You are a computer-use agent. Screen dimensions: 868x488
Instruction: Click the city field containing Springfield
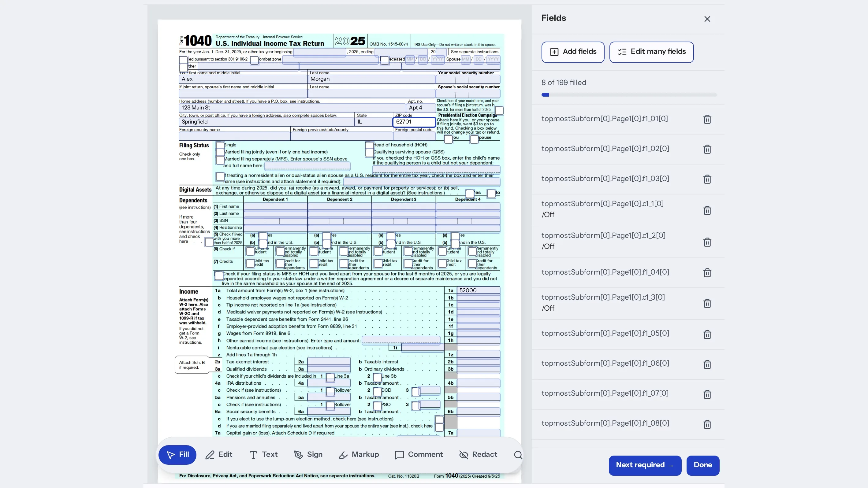pos(266,122)
